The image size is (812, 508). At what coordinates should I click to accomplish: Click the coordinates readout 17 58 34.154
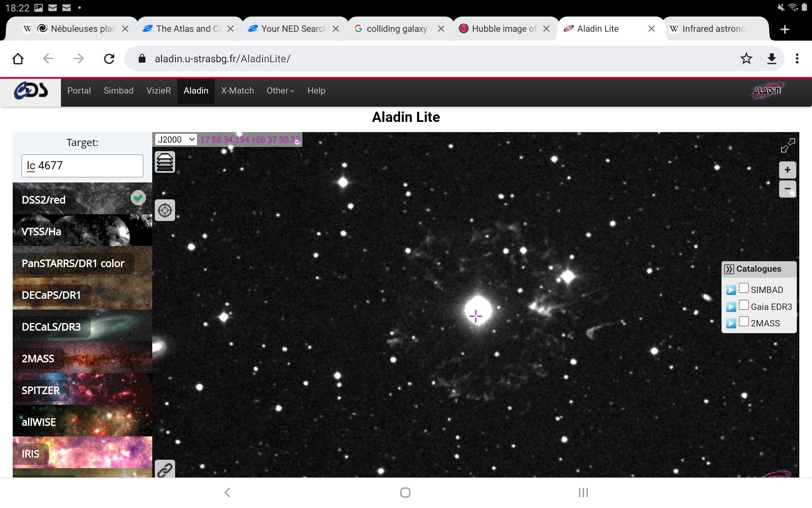point(250,140)
